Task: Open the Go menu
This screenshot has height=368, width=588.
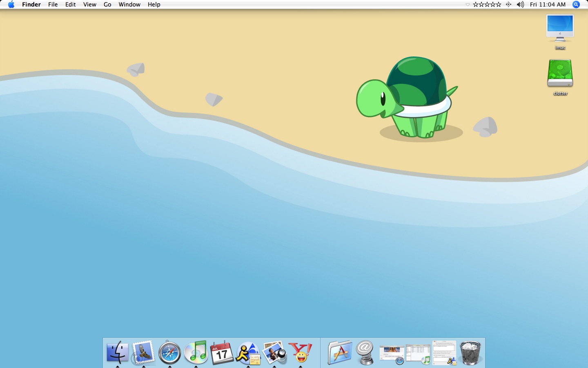Action: tap(107, 4)
